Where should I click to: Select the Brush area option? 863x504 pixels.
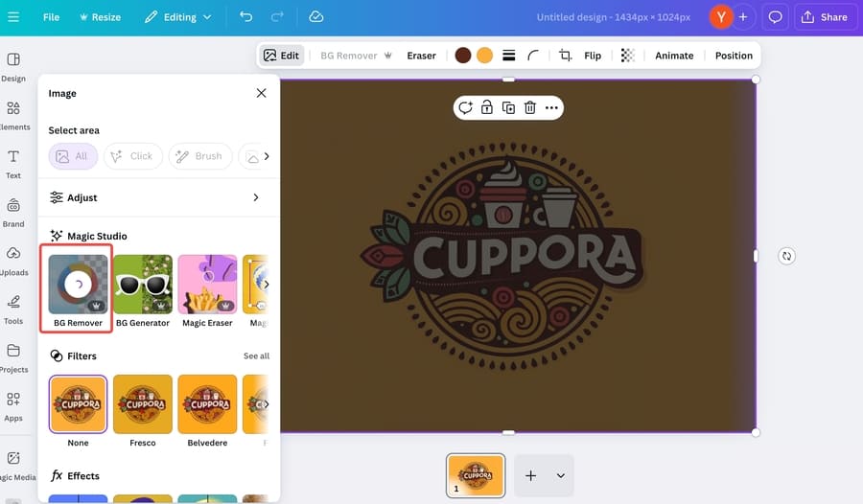pos(199,156)
